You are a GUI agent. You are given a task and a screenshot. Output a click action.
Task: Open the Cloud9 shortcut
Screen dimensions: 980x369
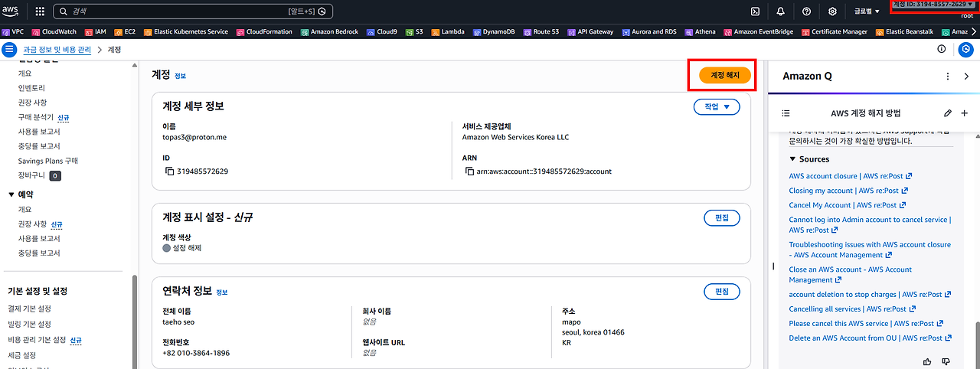click(381, 32)
